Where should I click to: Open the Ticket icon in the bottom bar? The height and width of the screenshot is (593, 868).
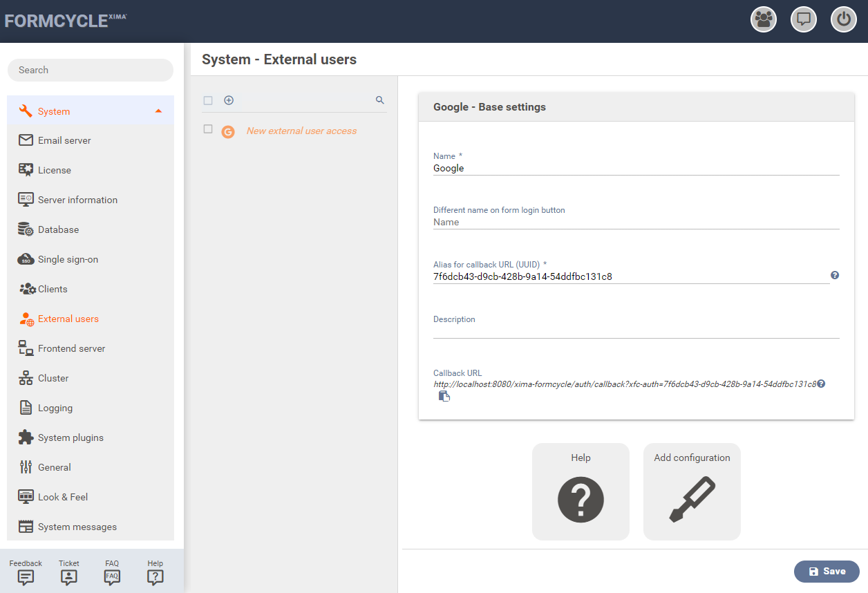(x=69, y=576)
